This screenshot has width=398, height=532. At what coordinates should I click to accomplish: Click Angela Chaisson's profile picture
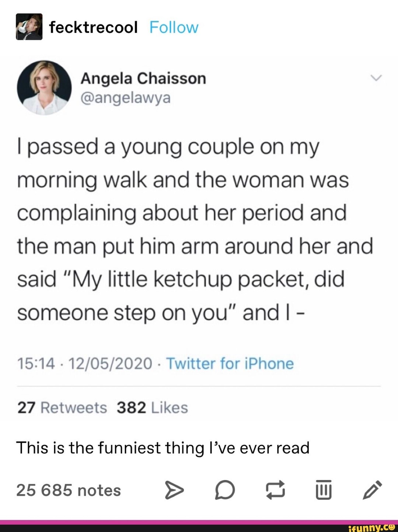tap(44, 88)
